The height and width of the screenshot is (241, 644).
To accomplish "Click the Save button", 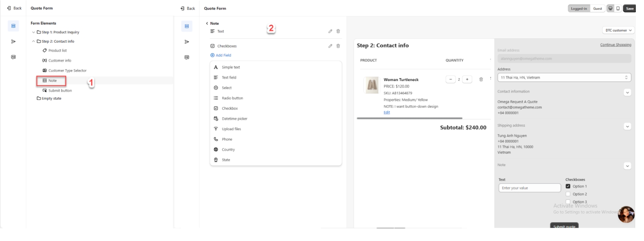I will tap(630, 9).
